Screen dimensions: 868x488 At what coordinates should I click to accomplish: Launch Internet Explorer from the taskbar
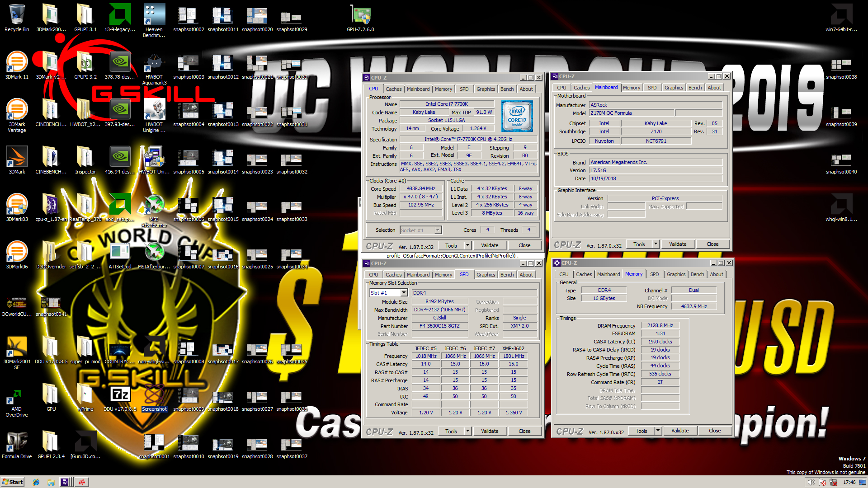click(x=36, y=482)
